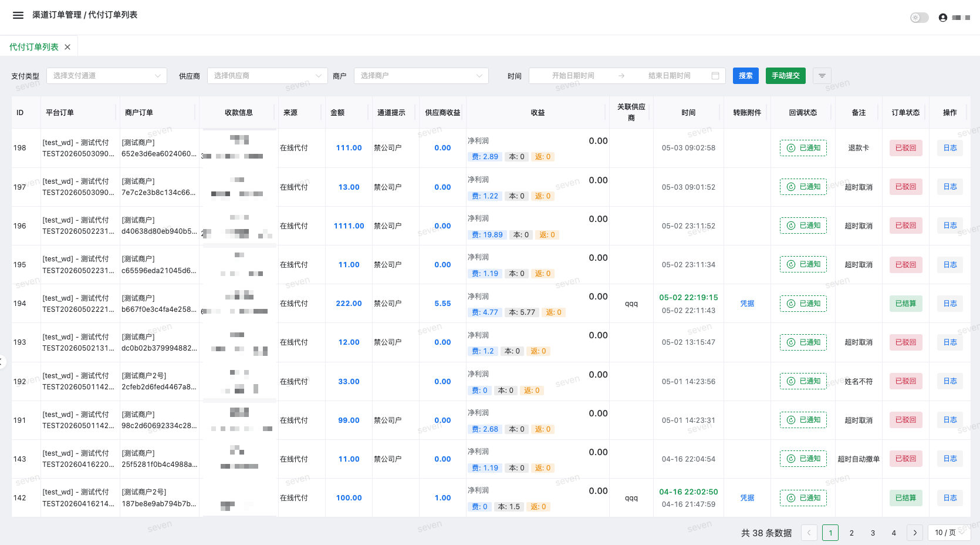Expand the filter options icon button

[x=822, y=76]
